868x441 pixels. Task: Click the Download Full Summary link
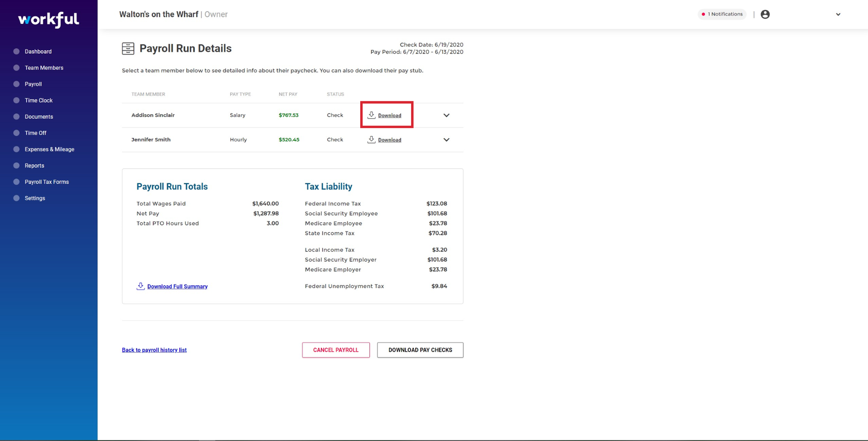tap(177, 286)
